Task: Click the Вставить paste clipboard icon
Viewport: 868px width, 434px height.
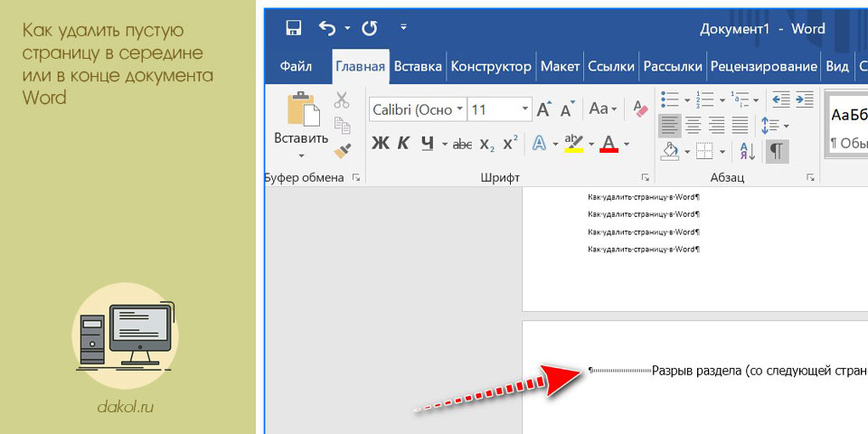Action: pos(302,109)
